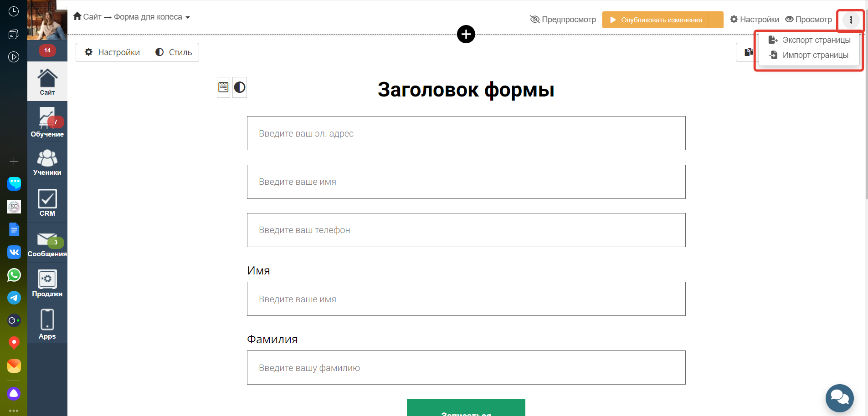
Task: Click the form fields icon beside heading
Action: (x=223, y=87)
